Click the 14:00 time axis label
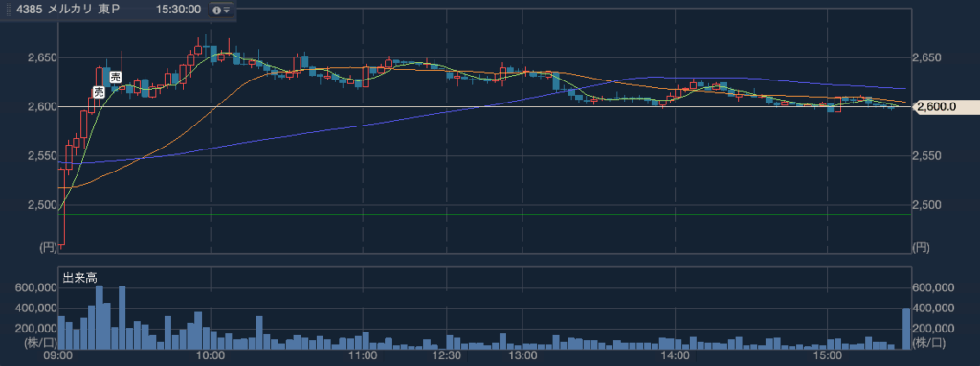This screenshot has height=366, width=980. coord(675,356)
